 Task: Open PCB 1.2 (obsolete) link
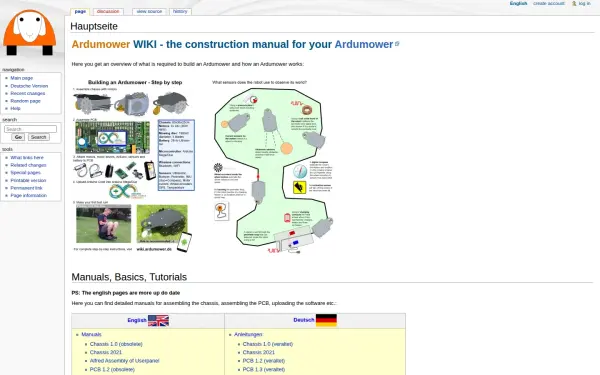point(112,370)
